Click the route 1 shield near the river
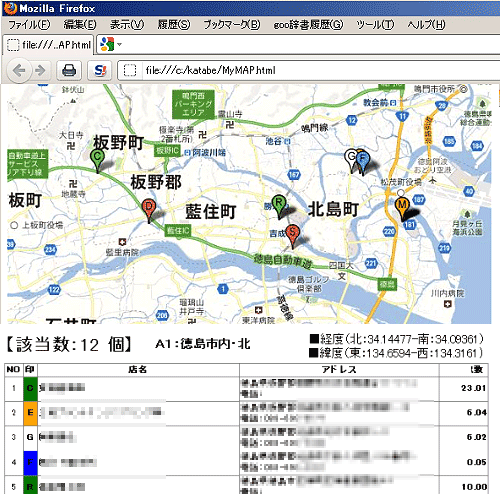 point(223,289)
